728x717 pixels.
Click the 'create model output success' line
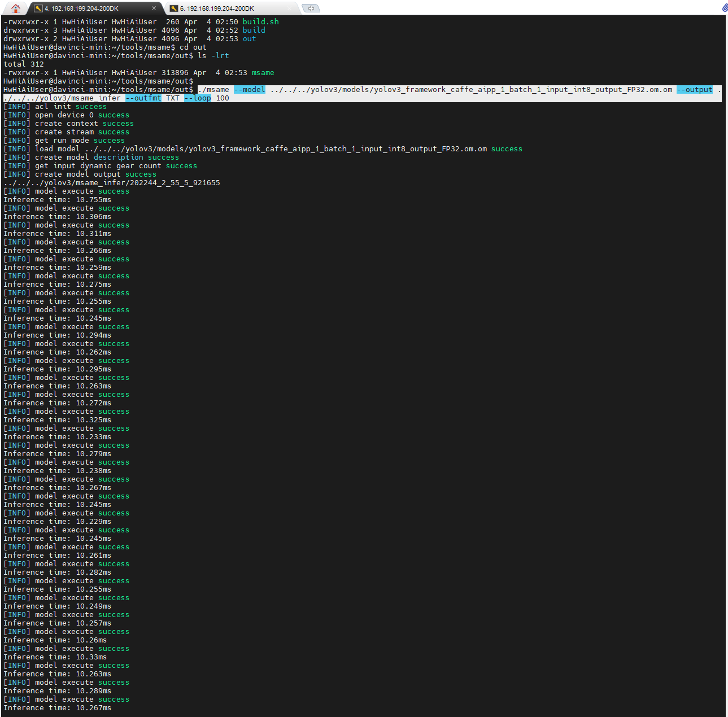tap(80, 174)
